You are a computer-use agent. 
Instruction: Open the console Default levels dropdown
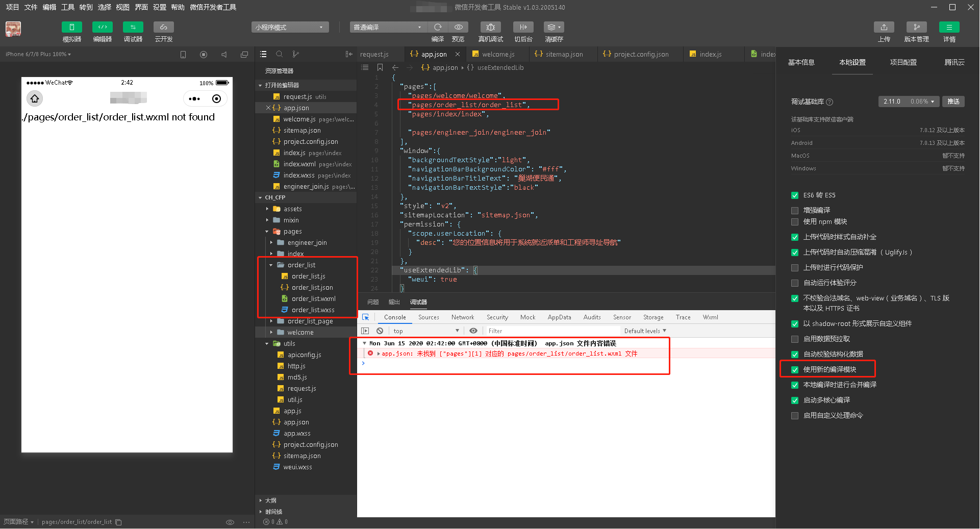pos(645,331)
